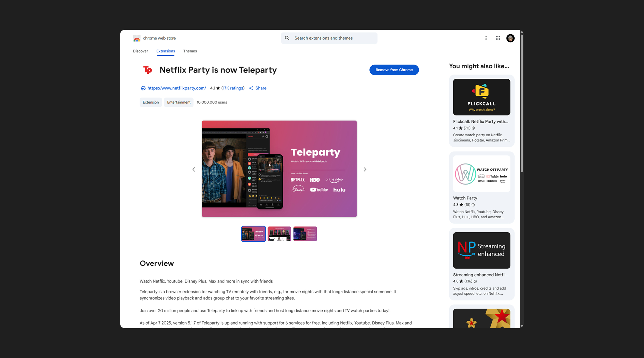Open the Streaming enhanced Netfli... title

tap(481, 275)
